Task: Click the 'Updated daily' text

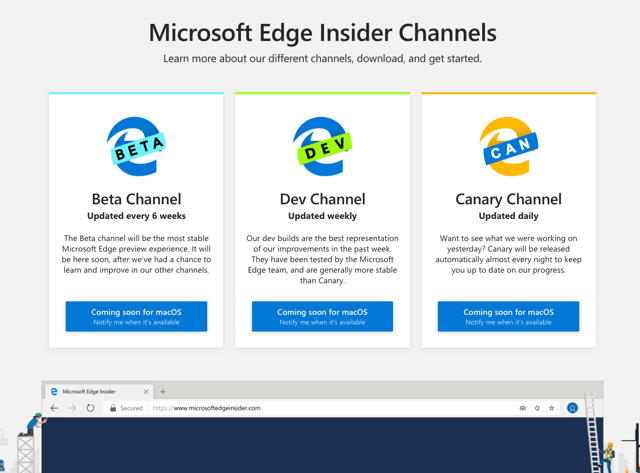Action: click(509, 216)
